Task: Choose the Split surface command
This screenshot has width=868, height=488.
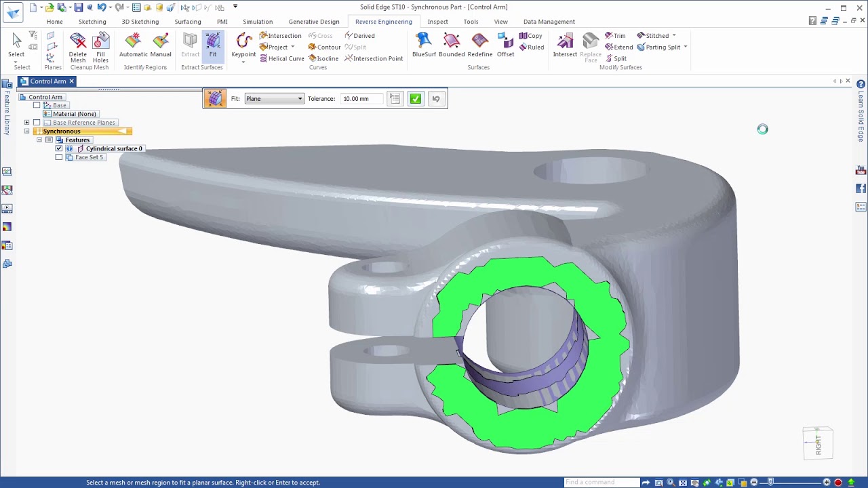Action: click(x=615, y=58)
